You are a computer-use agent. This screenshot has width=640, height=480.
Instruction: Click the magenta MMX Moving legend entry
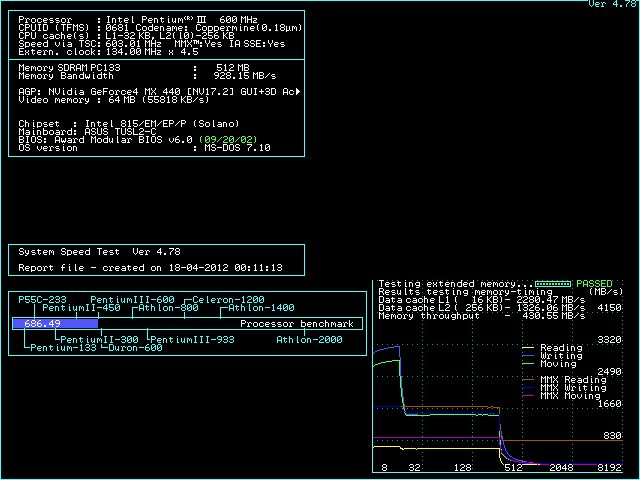[x=561, y=396]
